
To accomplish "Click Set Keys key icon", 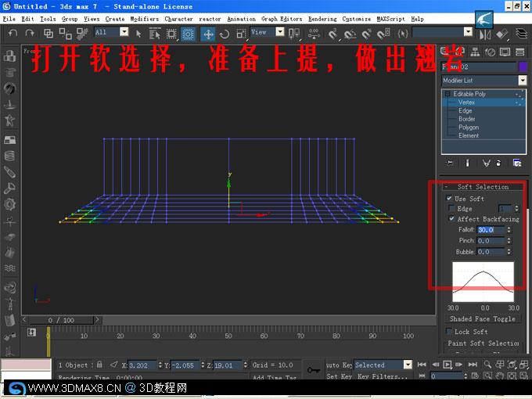I will [x=313, y=370].
